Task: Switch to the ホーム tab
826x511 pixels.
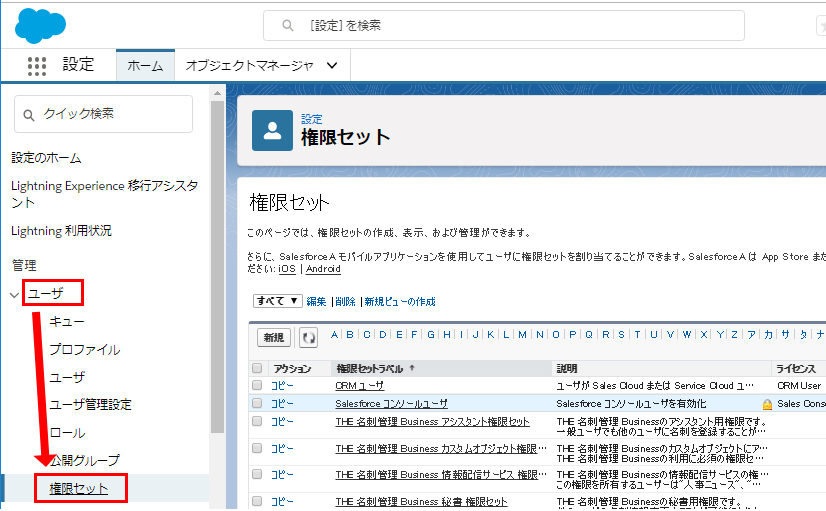Action: click(145, 66)
